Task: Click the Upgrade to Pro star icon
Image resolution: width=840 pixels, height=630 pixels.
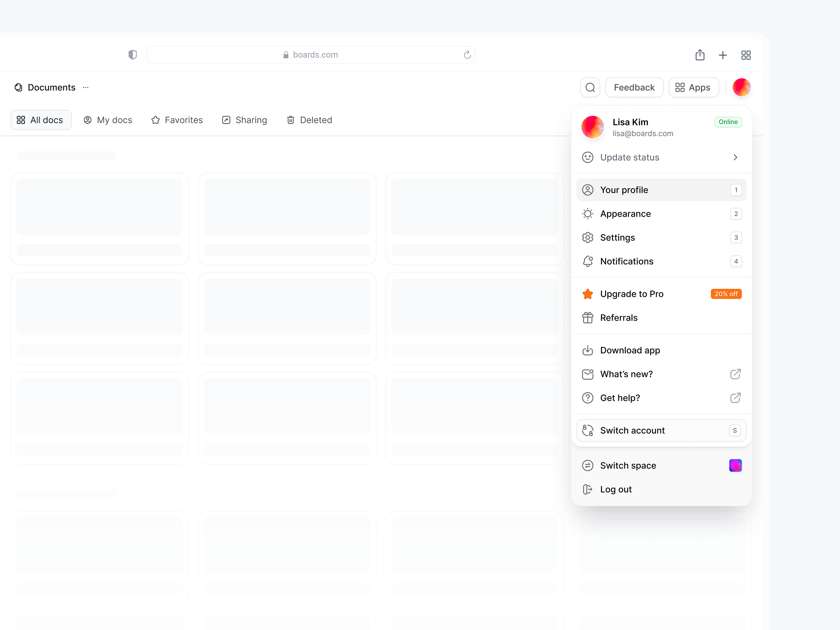Action: point(588,294)
